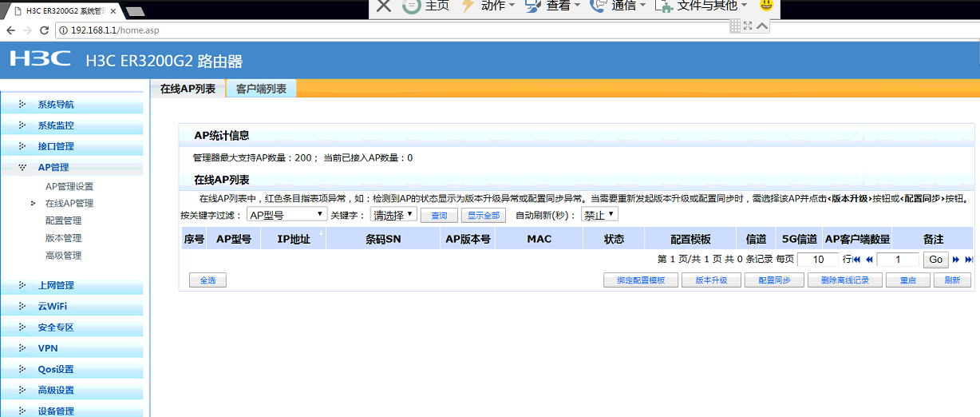The width and height of the screenshot is (980, 417).
Task: Click the 查询 query button
Action: pyautogui.click(x=439, y=216)
